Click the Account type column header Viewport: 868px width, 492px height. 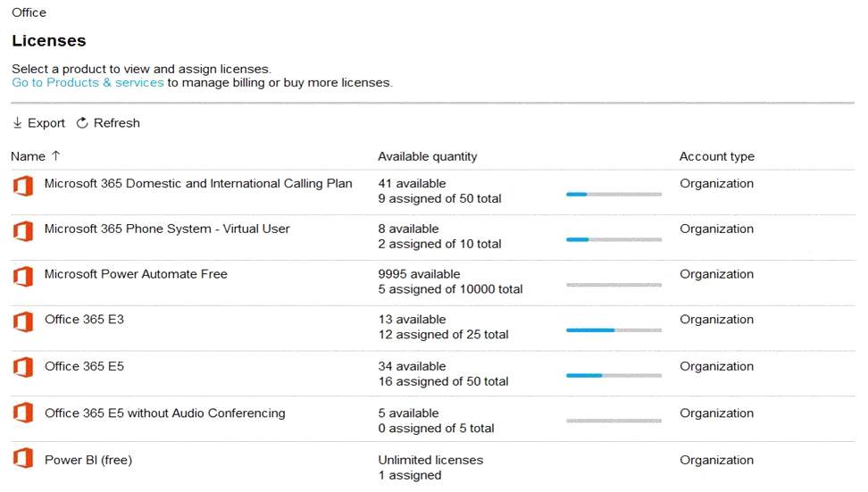[x=716, y=156]
